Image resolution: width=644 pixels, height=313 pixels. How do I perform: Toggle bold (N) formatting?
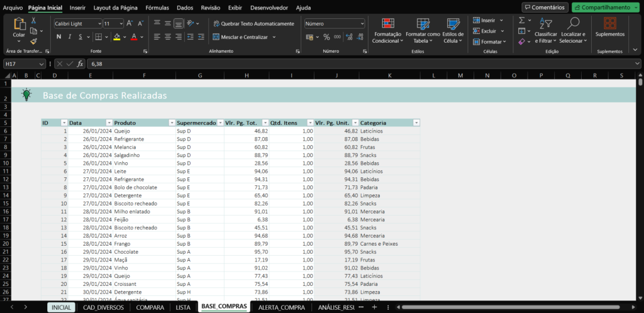coord(59,37)
